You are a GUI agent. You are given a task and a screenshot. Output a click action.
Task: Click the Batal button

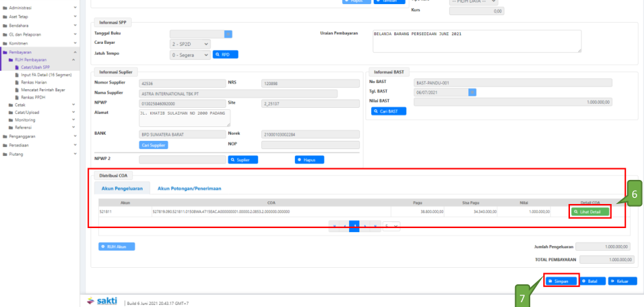click(x=593, y=281)
